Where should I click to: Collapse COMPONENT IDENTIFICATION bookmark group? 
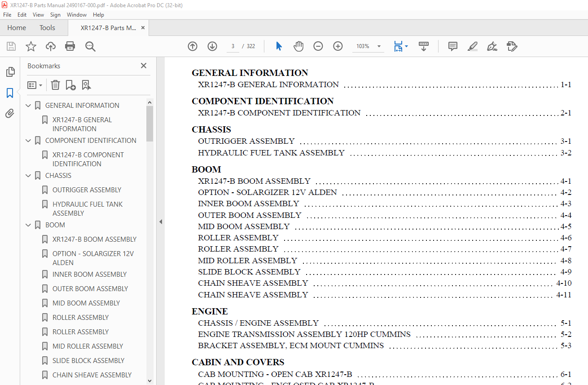point(29,141)
